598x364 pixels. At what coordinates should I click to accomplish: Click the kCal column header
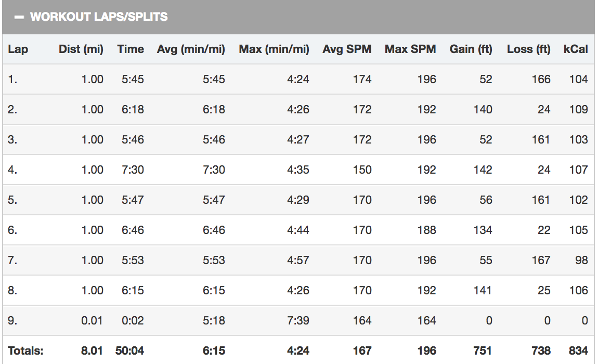click(x=576, y=49)
